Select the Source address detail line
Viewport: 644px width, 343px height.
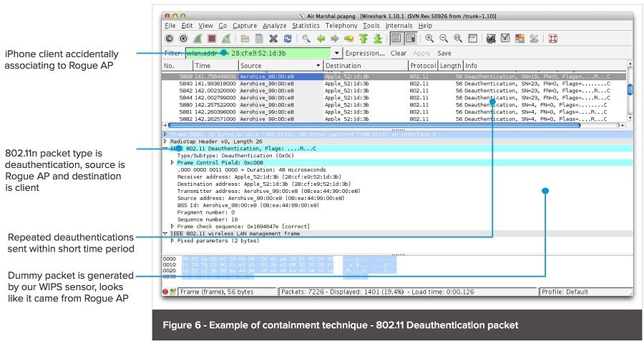(x=260, y=198)
